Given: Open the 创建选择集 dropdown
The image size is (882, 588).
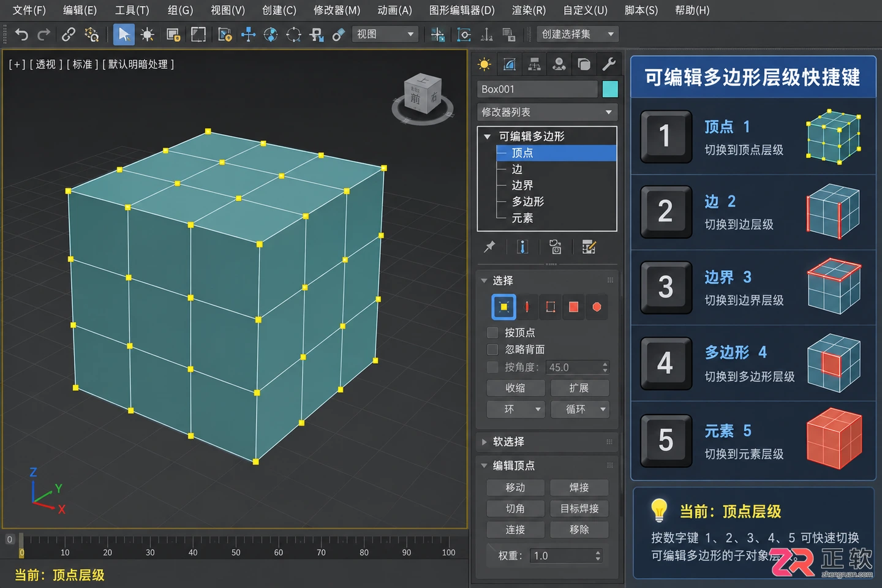Looking at the screenshot, I should point(578,34).
